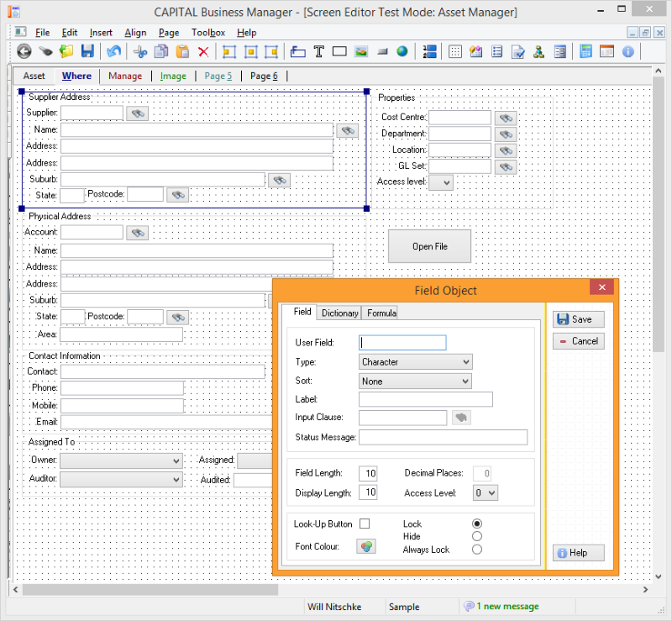Expand the Auditor dropdown
The width and height of the screenshot is (672, 621).
click(121, 479)
